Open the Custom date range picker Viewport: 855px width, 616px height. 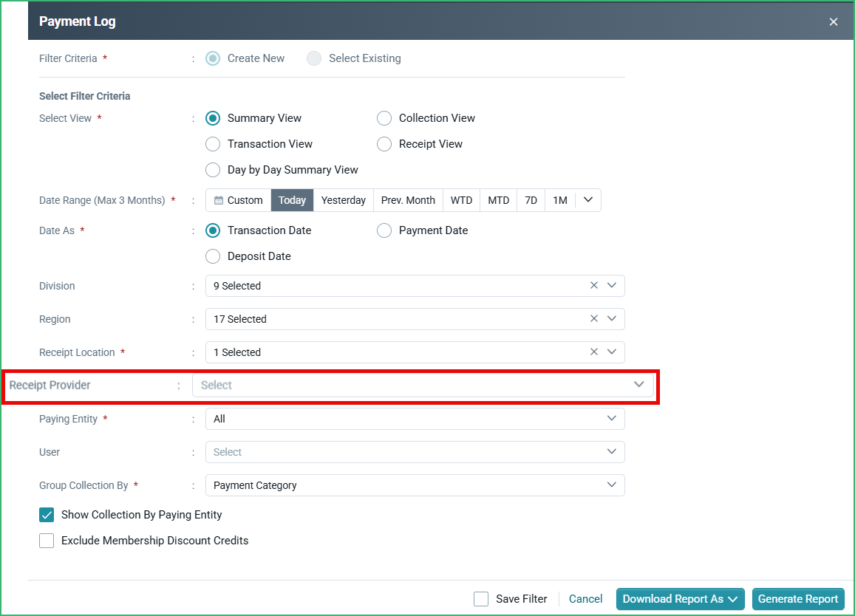pos(238,200)
